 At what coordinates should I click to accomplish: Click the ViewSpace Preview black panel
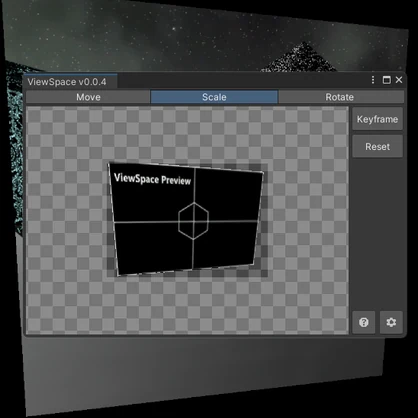click(186, 218)
